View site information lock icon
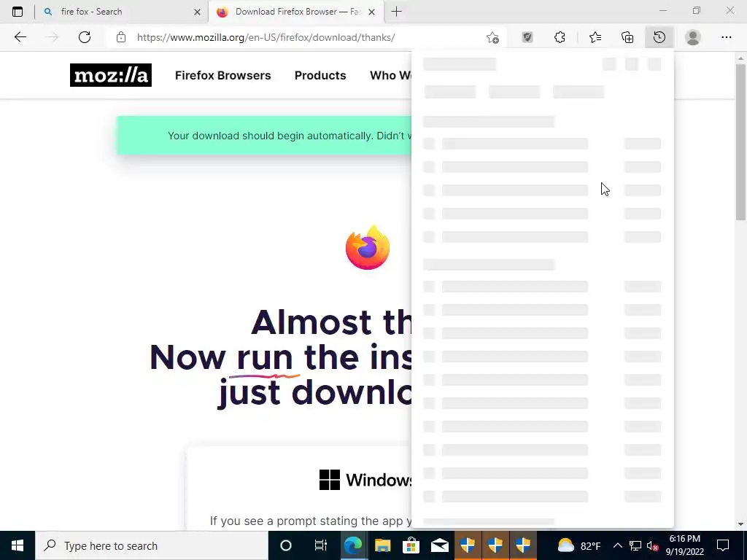 coord(121,37)
